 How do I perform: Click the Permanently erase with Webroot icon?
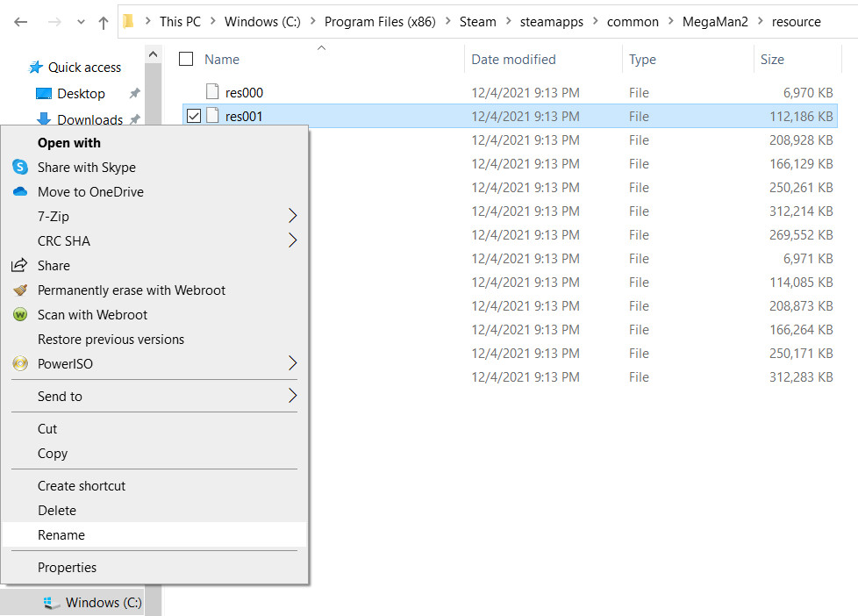20,290
